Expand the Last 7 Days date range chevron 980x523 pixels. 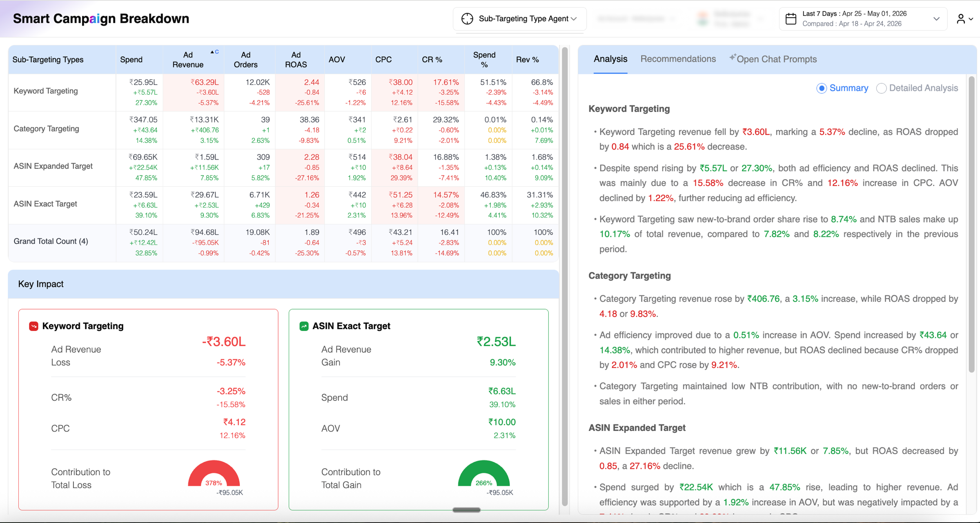click(936, 19)
